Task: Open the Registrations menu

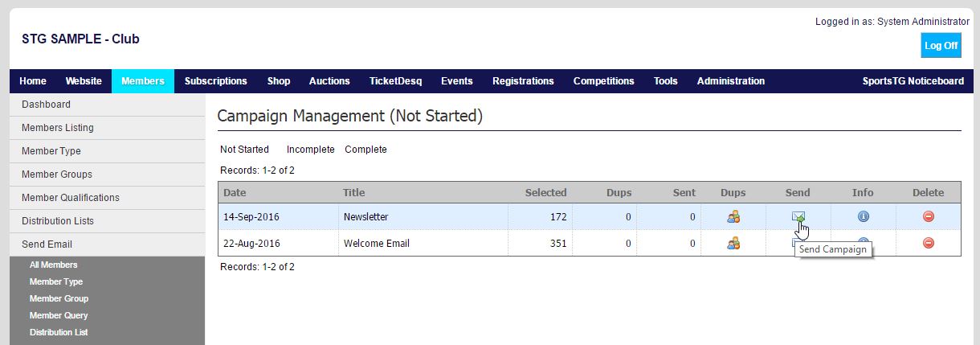Action: coord(523,81)
